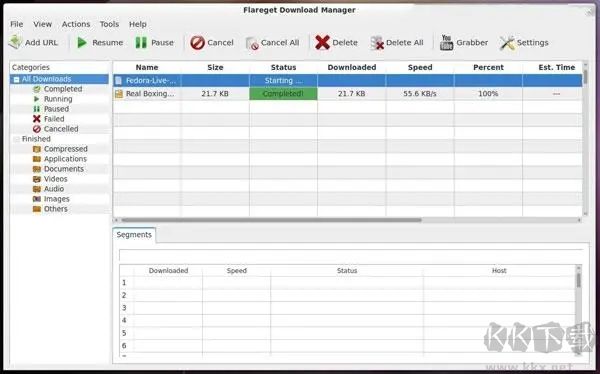Image resolution: width=600 pixels, height=374 pixels.
Task: Click the Add URL toolbar icon
Action: tap(15, 42)
